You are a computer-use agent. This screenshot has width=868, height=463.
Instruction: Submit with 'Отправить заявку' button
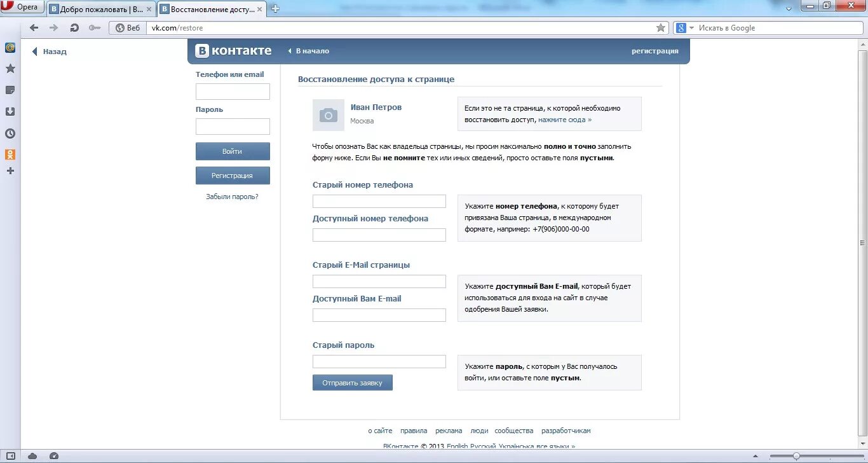(x=353, y=383)
